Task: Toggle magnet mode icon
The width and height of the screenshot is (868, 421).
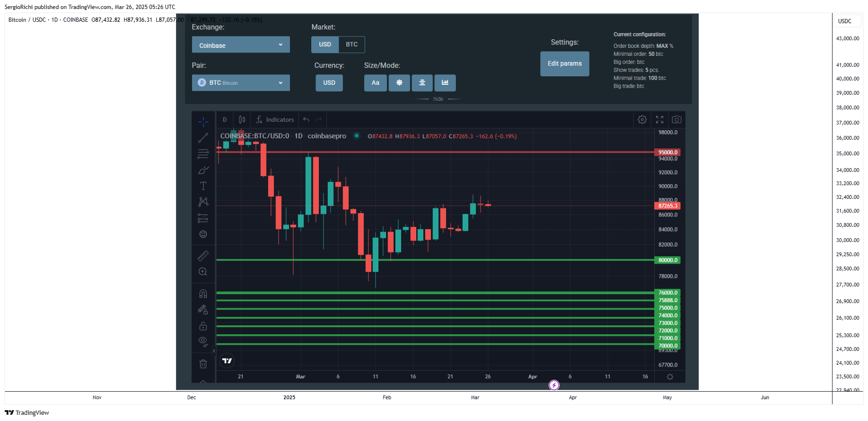Action: point(203,294)
